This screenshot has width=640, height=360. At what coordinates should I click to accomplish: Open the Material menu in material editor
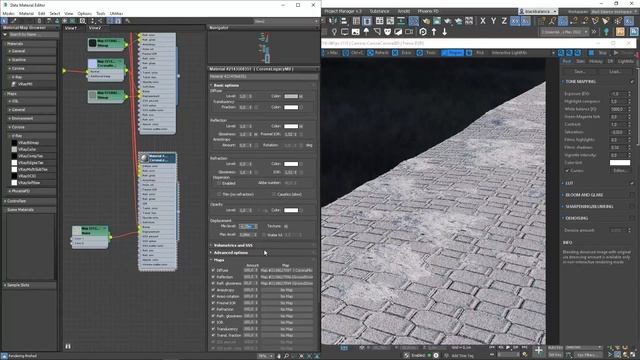(x=27, y=13)
